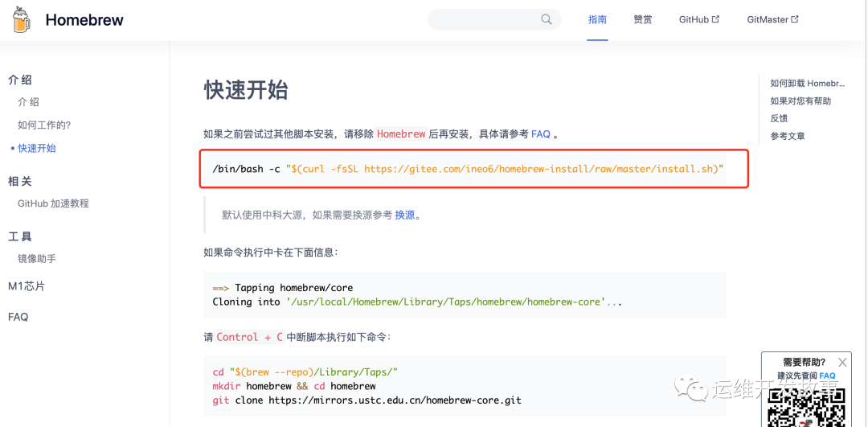The height and width of the screenshot is (427, 868).
Task: Click the mkdir homebrew && cd homebrew line
Action: pos(294,386)
